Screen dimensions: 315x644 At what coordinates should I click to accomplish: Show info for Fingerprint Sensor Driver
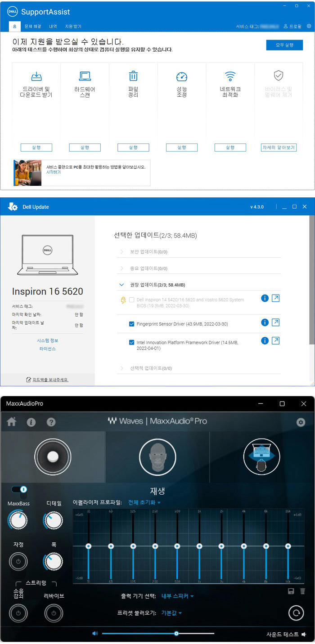(265, 322)
